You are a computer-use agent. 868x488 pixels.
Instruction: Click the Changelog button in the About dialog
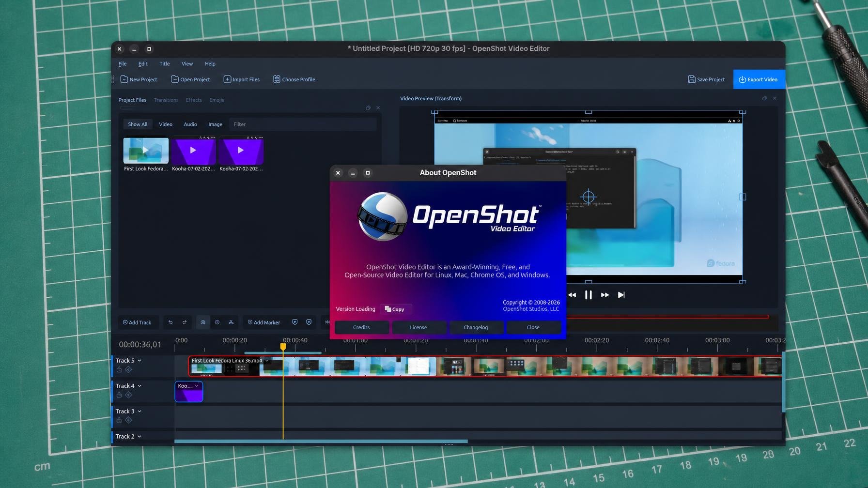pyautogui.click(x=476, y=327)
